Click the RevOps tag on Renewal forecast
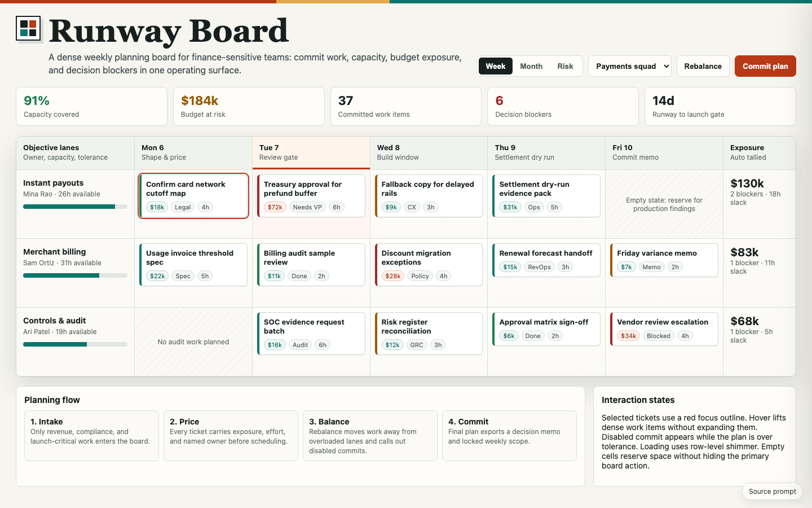Image resolution: width=812 pixels, height=508 pixels. coord(540,267)
